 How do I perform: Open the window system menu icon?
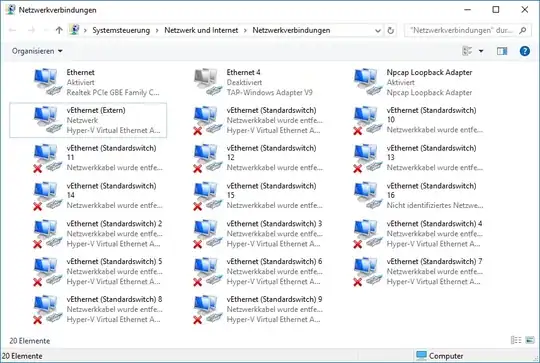pos(10,10)
